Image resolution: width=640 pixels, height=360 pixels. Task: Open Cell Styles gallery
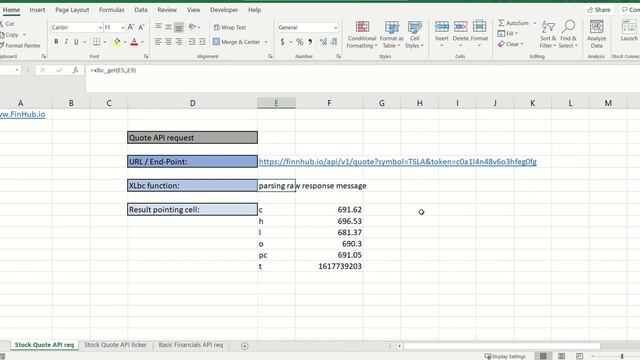(414, 34)
